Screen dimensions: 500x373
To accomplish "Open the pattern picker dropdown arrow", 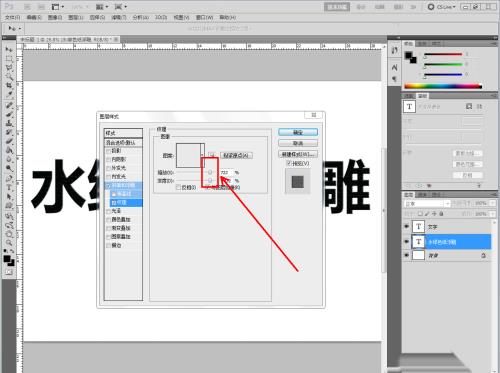I will (202, 155).
